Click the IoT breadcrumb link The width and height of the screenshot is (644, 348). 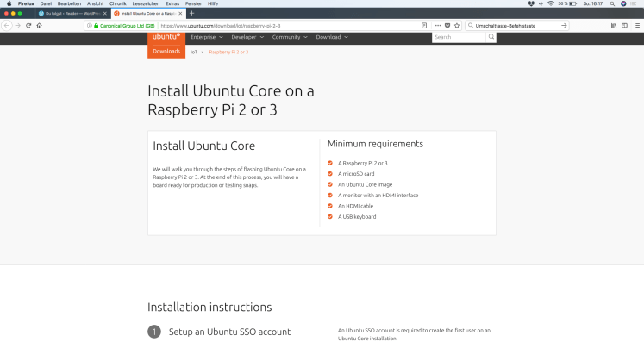click(194, 52)
